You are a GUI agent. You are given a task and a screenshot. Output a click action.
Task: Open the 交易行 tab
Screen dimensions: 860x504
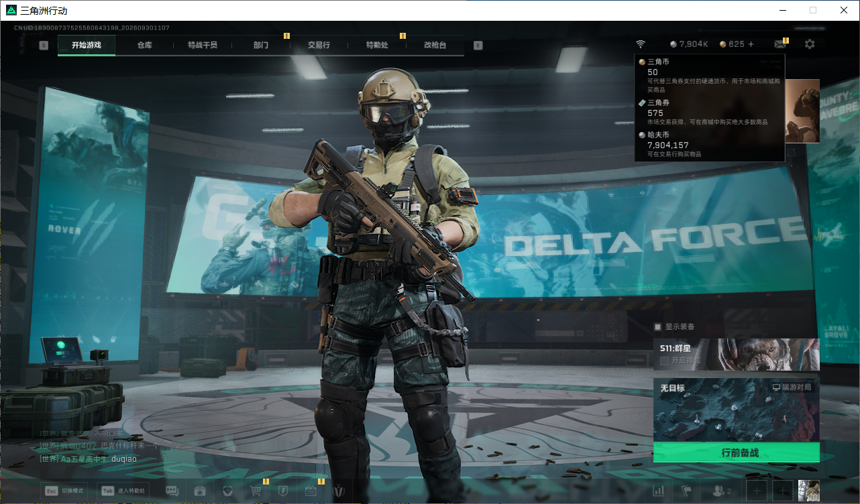click(319, 46)
